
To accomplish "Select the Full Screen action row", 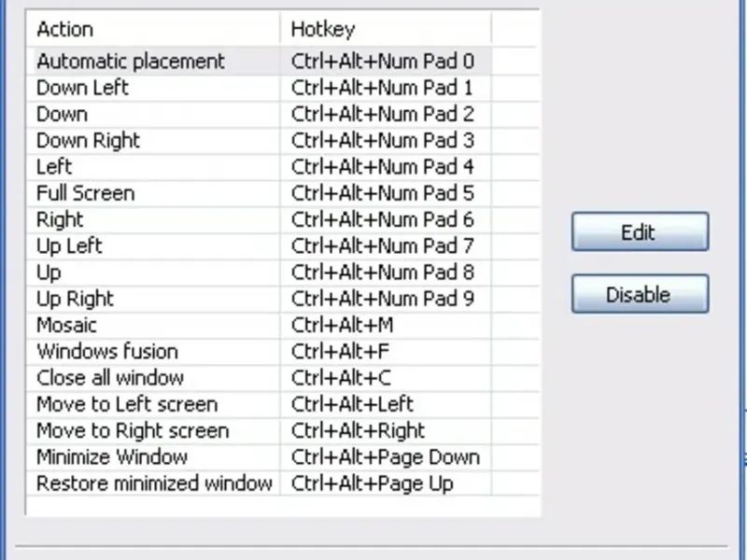I will (x=85, y=193).
